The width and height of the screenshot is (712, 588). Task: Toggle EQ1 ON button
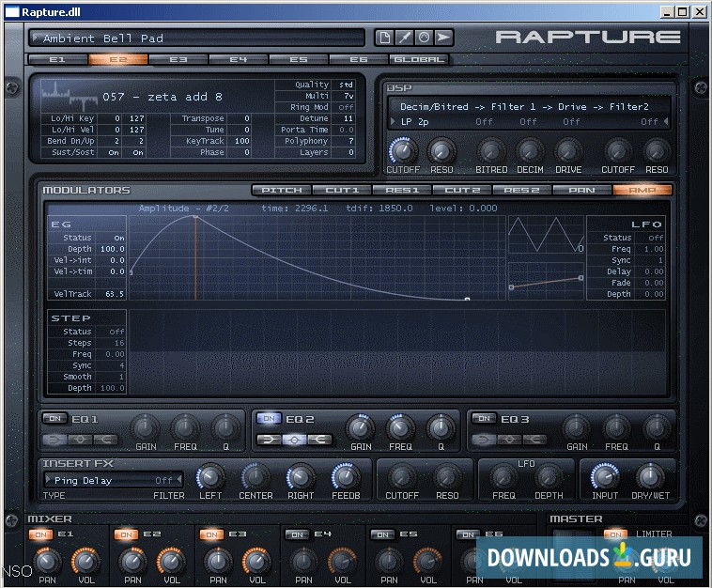(54, 418)
